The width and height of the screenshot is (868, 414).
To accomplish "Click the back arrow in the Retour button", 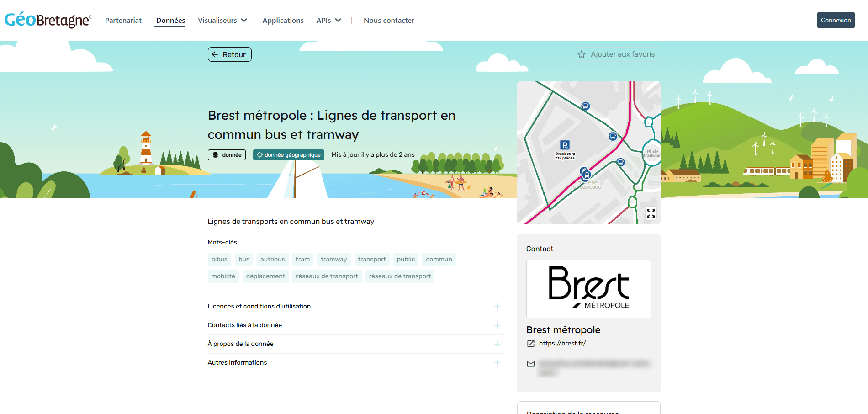I will pyautogui.click(x=215, y=54).
